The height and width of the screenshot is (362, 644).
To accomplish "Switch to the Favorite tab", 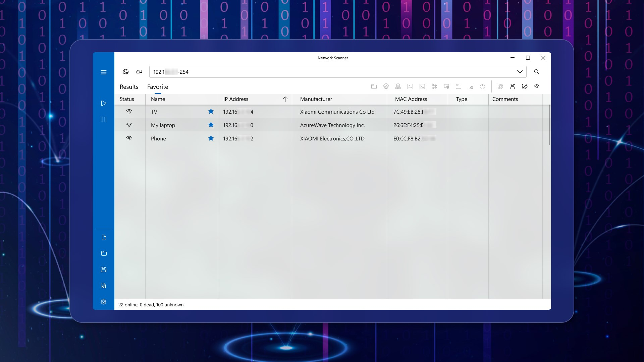I will coord(158,87).
